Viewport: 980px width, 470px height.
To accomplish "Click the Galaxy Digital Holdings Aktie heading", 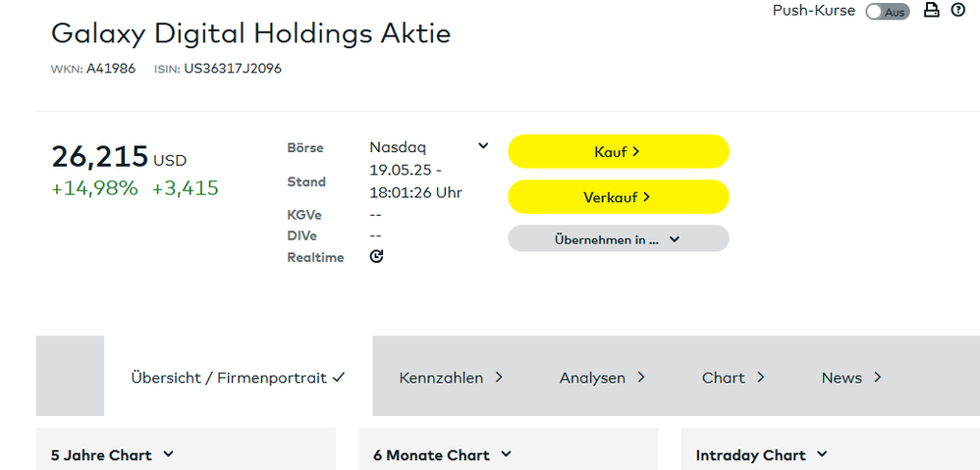I will point(250,33).
